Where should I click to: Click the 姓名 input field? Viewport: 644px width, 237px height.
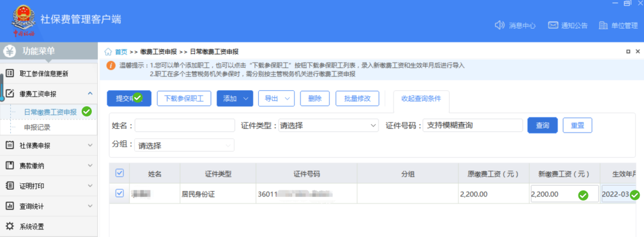(x=185, y=125)
